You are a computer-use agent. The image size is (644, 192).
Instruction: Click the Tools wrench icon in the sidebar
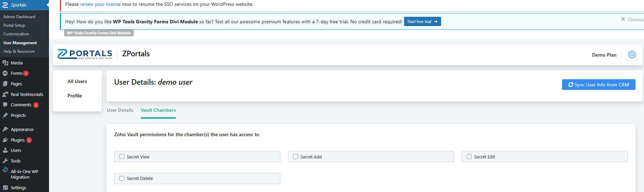pos(5,161)
